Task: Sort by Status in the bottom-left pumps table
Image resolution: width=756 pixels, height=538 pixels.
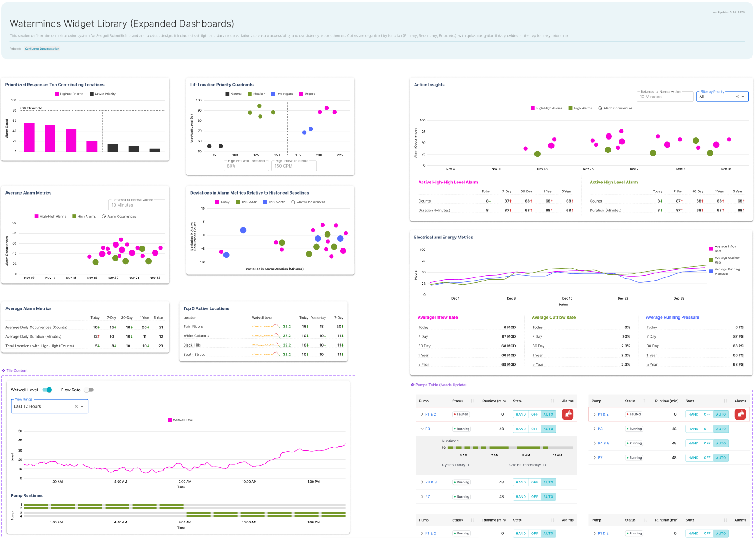Action: 472,520
